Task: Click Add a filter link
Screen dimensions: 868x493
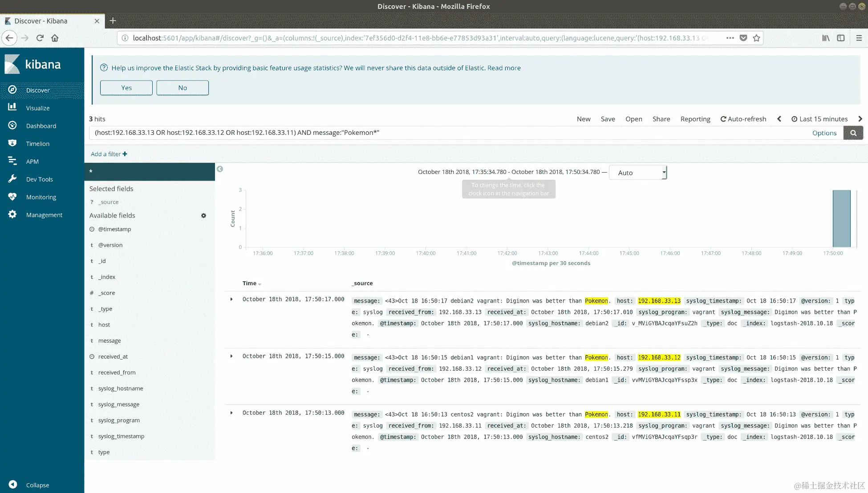Action: (x=109, y=154)
